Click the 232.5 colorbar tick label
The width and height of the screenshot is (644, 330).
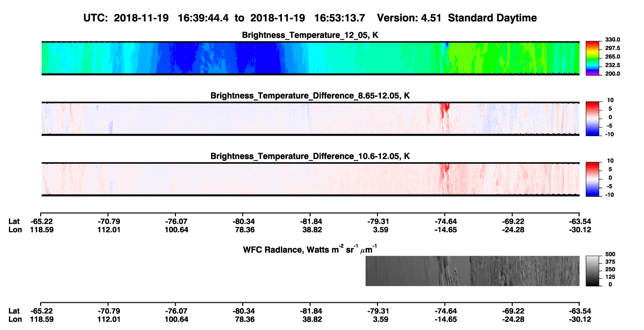point(613,65)
